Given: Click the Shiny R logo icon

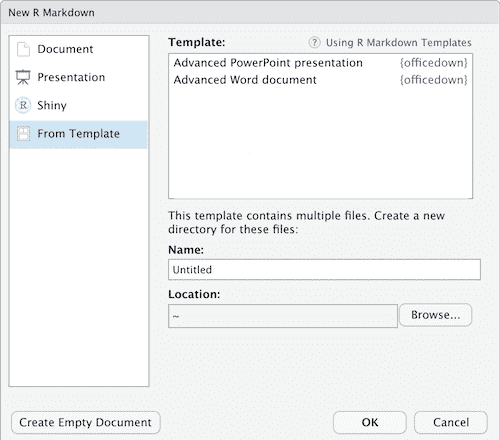Looking at the screenshot, I should coord(23,105).
